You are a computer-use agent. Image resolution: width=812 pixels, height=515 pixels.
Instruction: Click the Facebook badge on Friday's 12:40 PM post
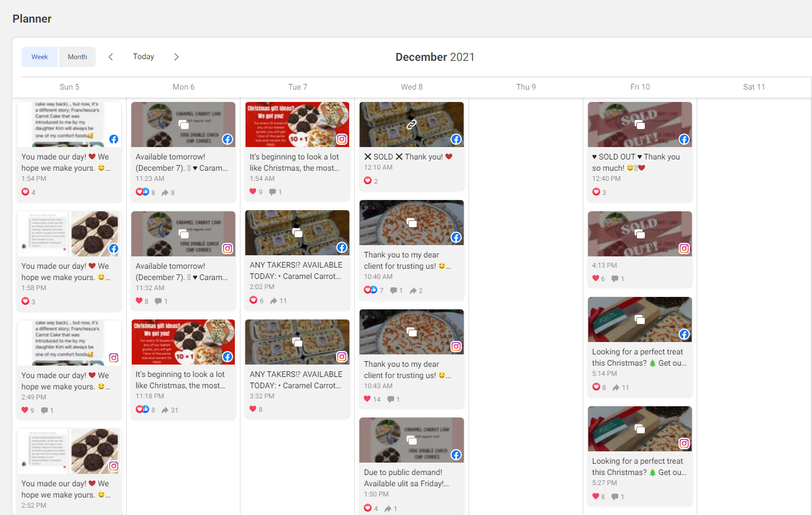684,139
